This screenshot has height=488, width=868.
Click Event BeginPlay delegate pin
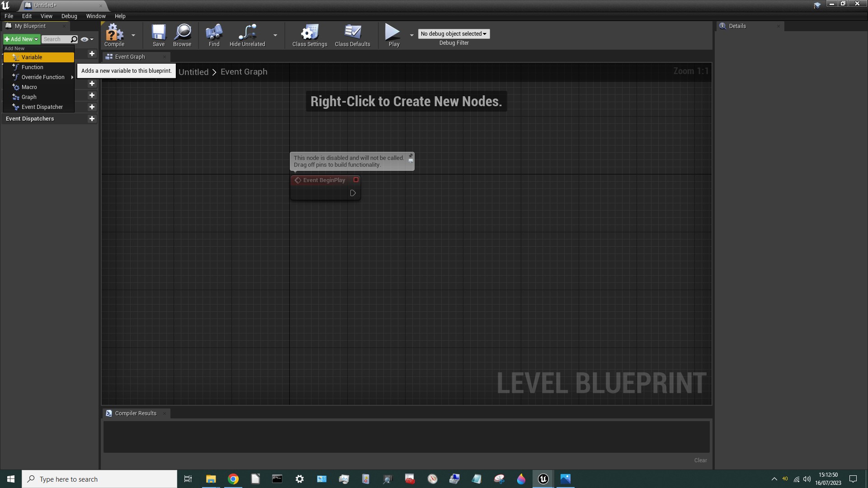[x=356, y=180]
